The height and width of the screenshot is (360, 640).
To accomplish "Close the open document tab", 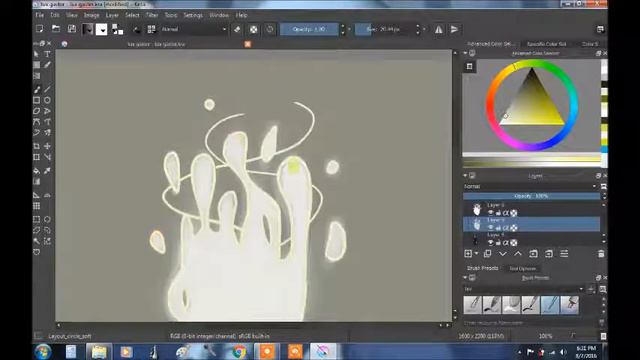I will (x=248, y=44).
